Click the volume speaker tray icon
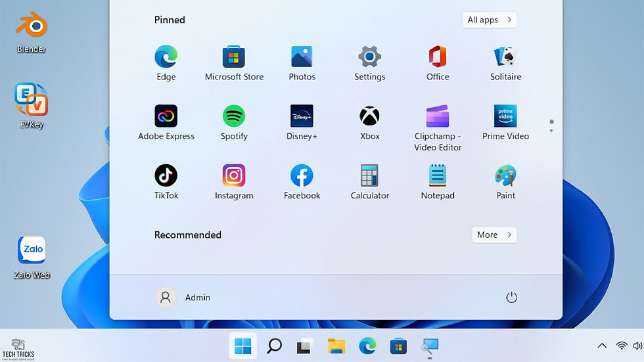Viewport: 644px width, 362px height. coord(638,346)
